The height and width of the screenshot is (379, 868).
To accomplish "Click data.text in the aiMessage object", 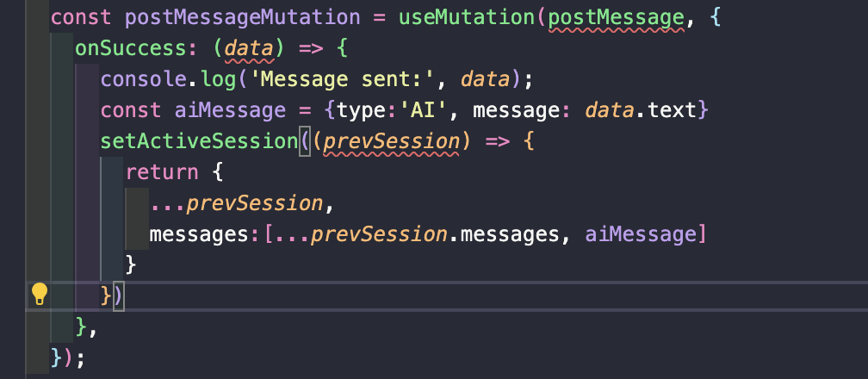I will pyautogui.click(x=641, y=111).
